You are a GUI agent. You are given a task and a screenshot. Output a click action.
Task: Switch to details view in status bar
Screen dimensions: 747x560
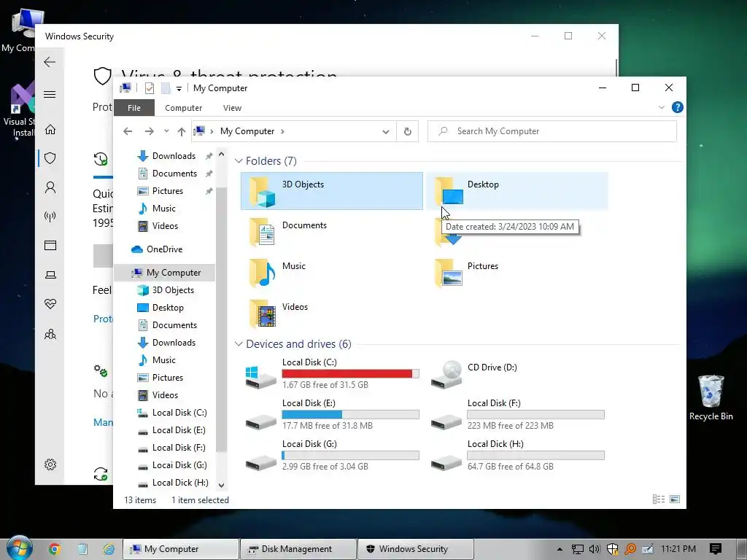coord(659,499)
